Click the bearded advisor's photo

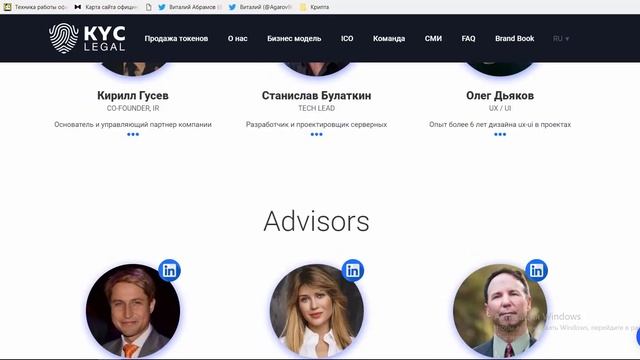[500, 311]
